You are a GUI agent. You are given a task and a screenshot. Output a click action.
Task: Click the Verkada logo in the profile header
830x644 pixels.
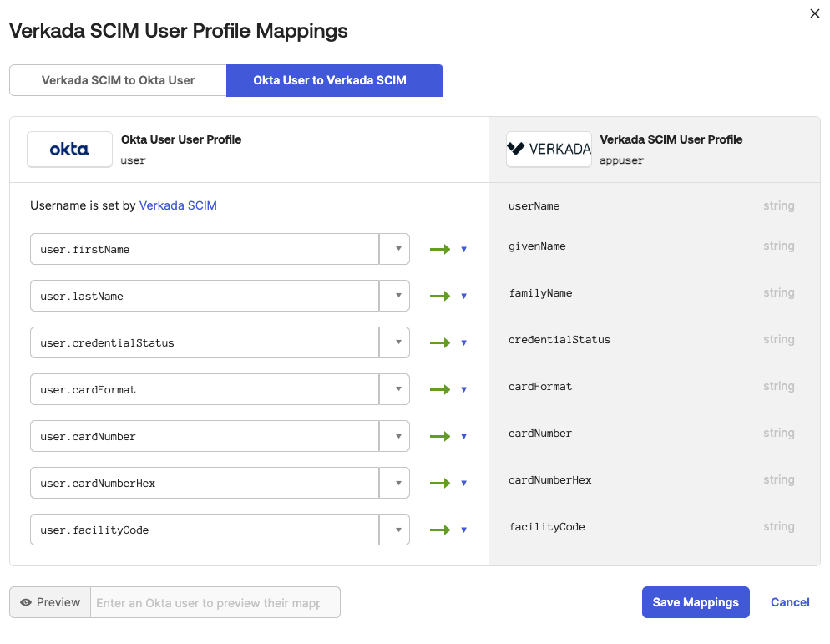coord(549,150)
